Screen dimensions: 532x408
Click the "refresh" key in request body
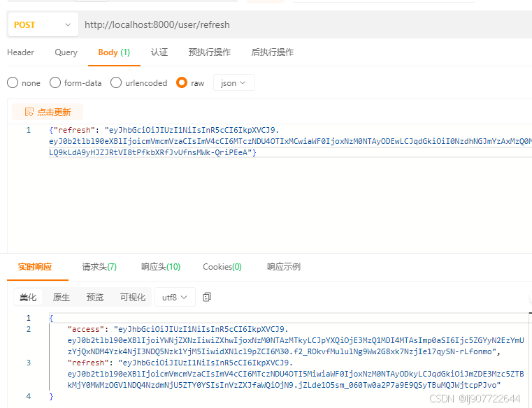[74, 130]
